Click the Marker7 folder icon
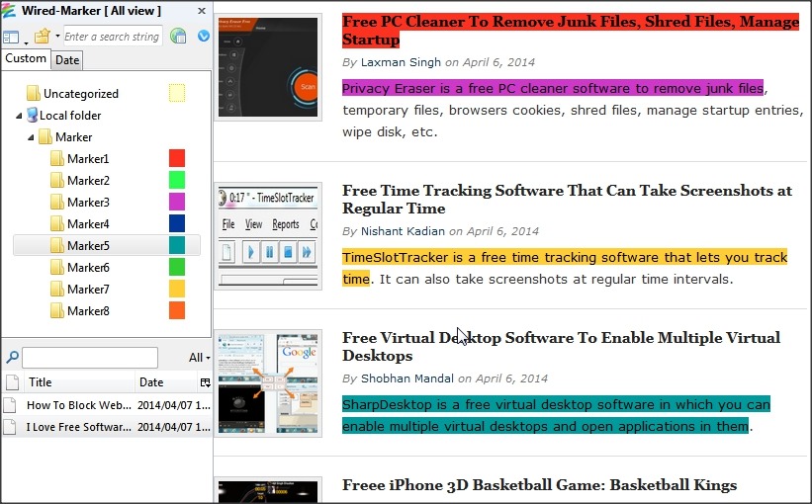This screenshot has height=504, width=812. [57, 289]
